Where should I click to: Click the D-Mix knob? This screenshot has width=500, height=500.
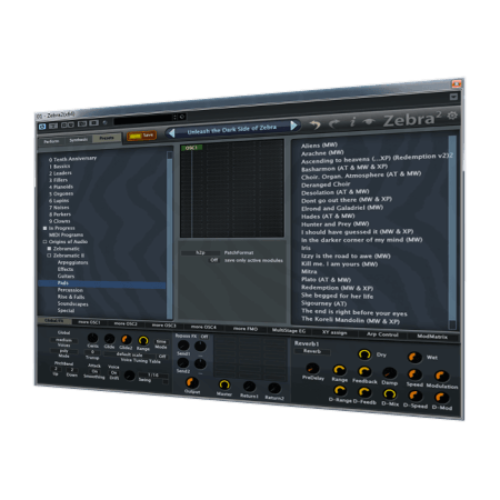(389, 394)
